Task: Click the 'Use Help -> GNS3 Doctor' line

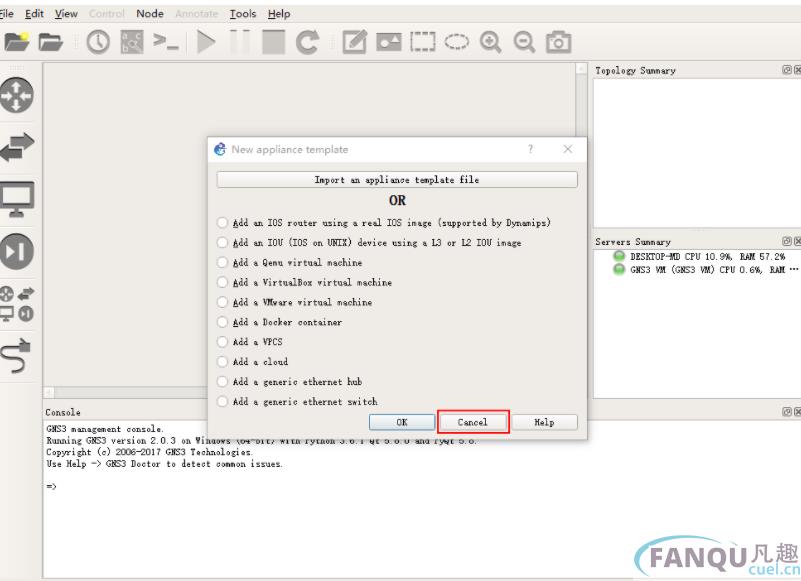Action: [x=164, y=464]
